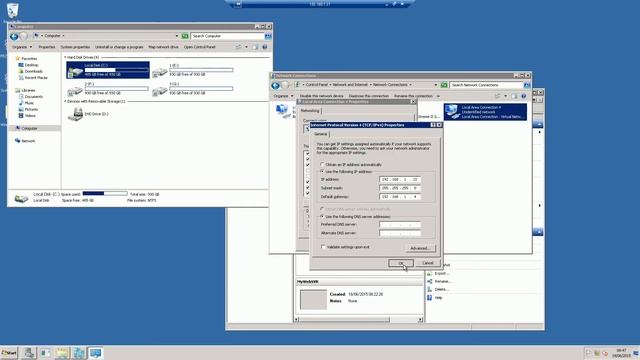The width and height of the screenshot is (640, 360).
Task: Select Obtain an IP address automatically
Action: click(x=351, y=164)
